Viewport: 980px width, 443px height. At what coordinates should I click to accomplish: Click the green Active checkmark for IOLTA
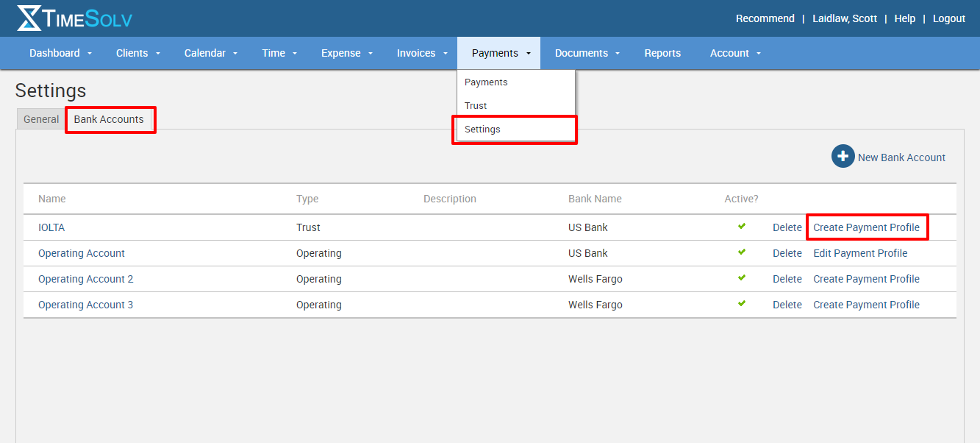point(742,227)
